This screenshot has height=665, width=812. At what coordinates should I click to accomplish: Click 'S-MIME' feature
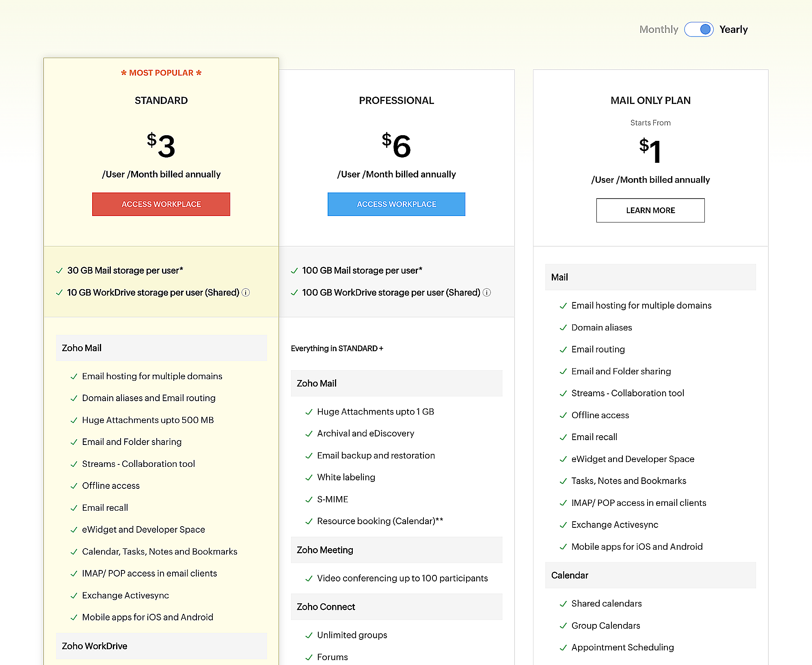coord(333,499)
